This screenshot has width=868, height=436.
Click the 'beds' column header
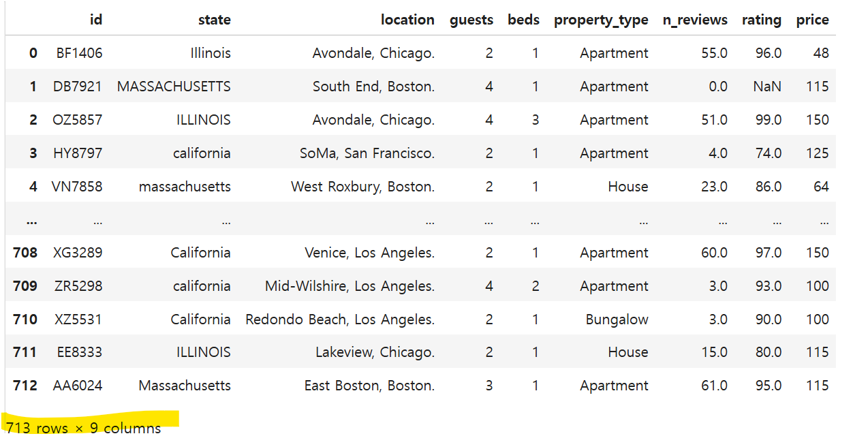[x=523, y=20]
